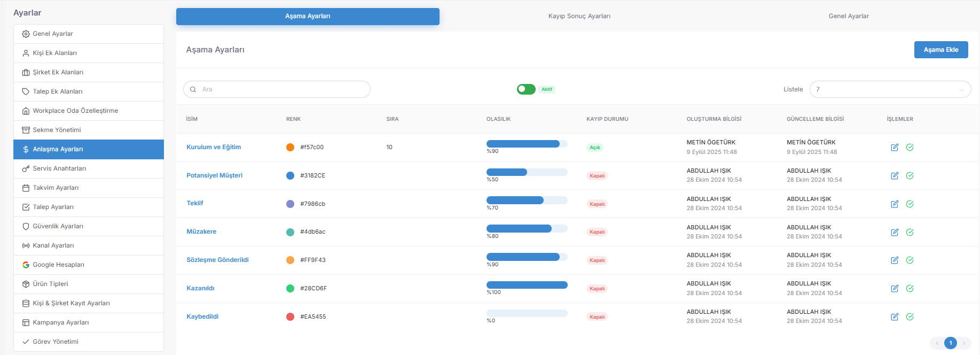The width and height of the screenshot is (980, 355).
Task: Switch to Kayıp Sonuç Ayarları tab
Action: tap(579, 16)
